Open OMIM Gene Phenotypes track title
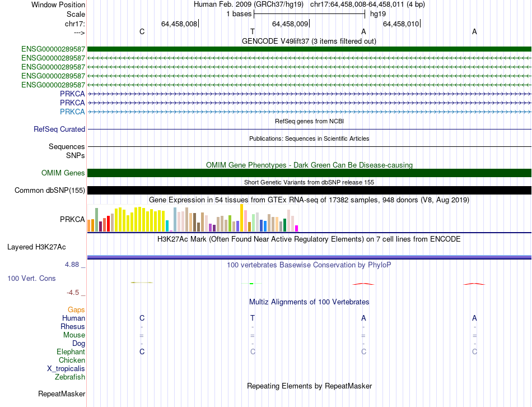The image size is (532, 407). tap(309, 165)
